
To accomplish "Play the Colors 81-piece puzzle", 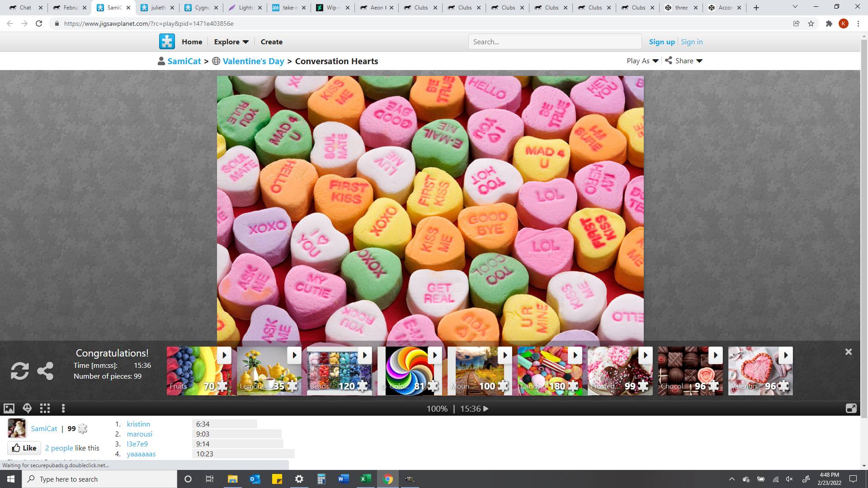I will coord(435,355).
